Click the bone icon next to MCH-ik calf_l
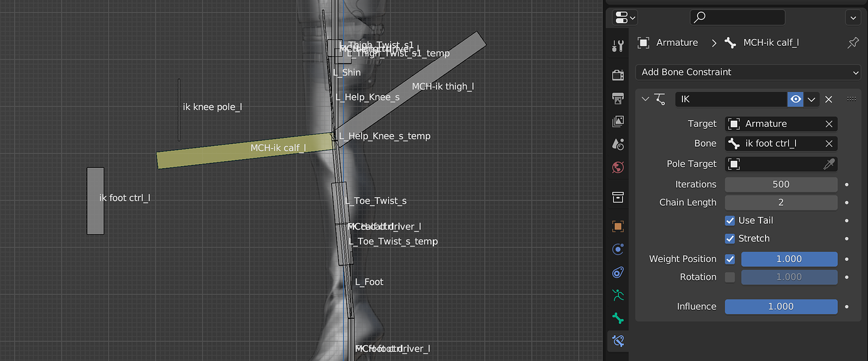Image resolution: width=868 pixels, height=361 pixels. pos(730,43)
